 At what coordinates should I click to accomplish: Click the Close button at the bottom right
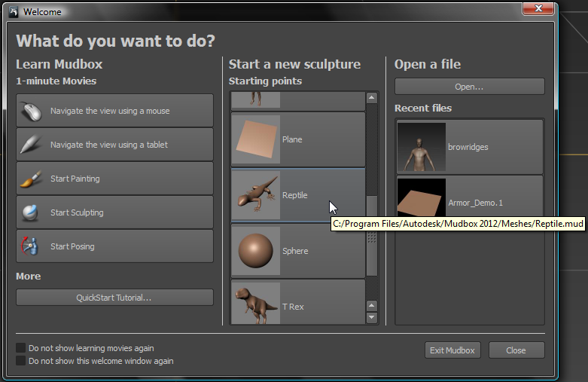[x=516, y=350]
